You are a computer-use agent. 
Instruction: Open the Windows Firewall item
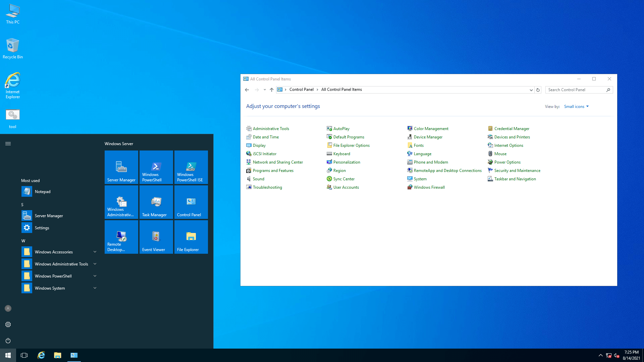(429, 187)
